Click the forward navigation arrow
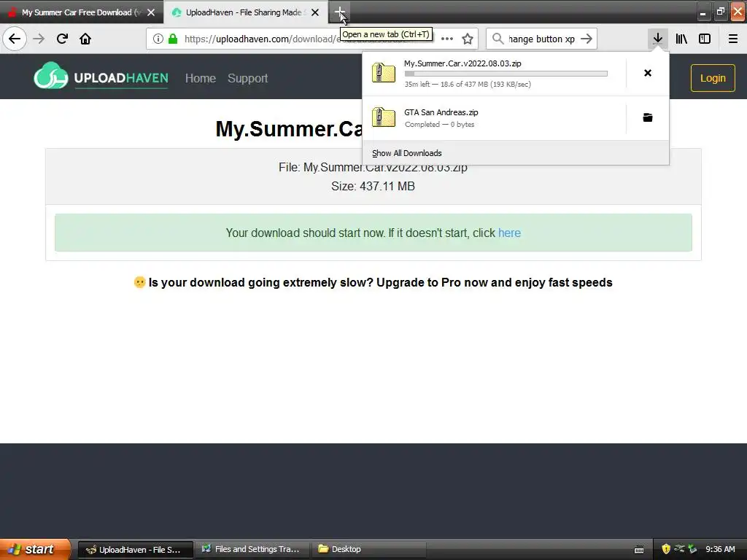Image resolution: width=747 pixels, height=560 pixels. (39, 39)
